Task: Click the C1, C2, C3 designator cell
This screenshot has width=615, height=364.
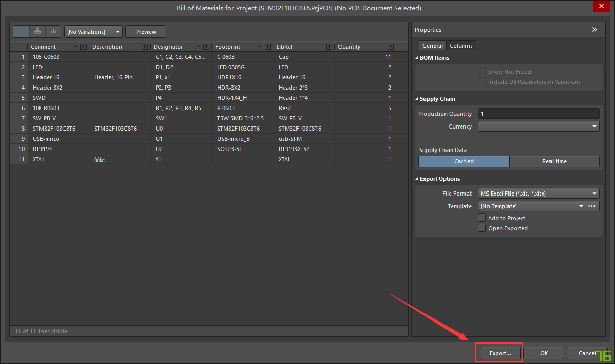Action: [181, 57]
